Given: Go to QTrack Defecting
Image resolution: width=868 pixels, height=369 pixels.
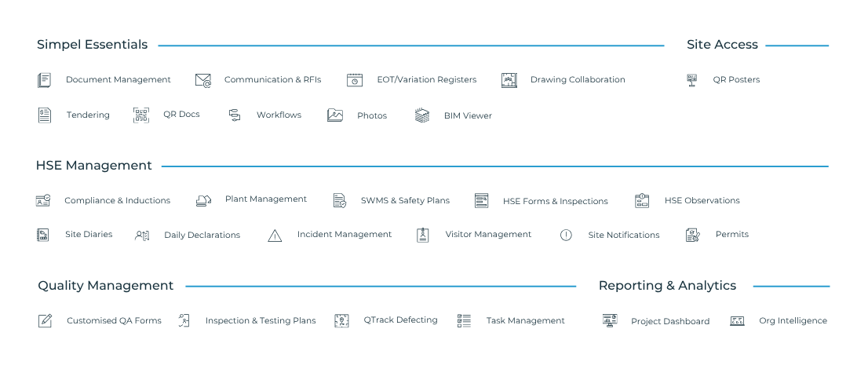Looking at the screenshot, I should tap(400, 320).
